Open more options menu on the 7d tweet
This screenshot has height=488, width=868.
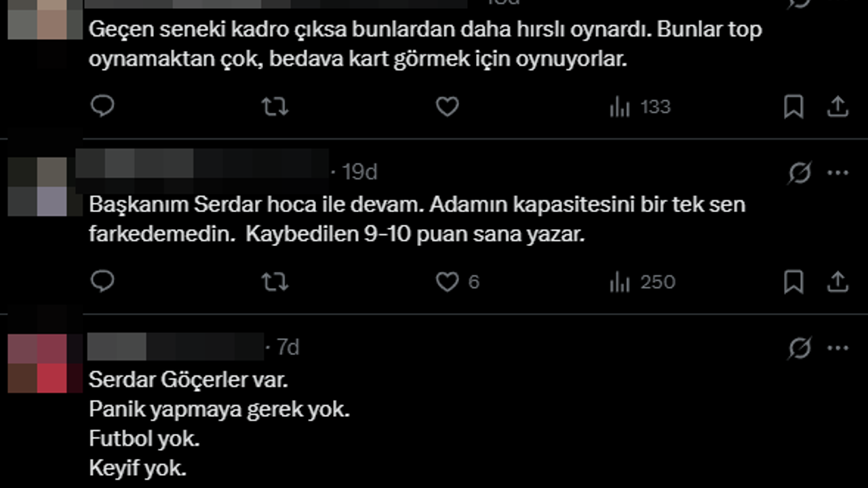click(838, 348)
